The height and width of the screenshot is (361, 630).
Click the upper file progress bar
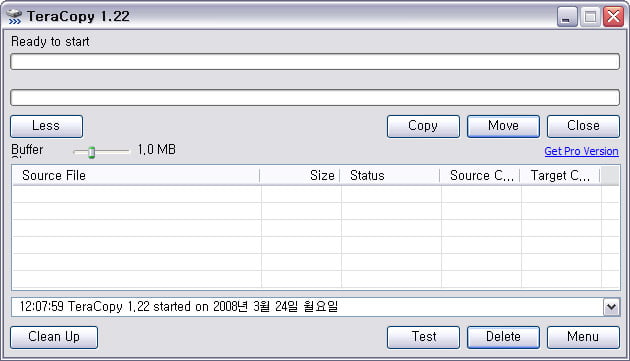click(315, 62)
